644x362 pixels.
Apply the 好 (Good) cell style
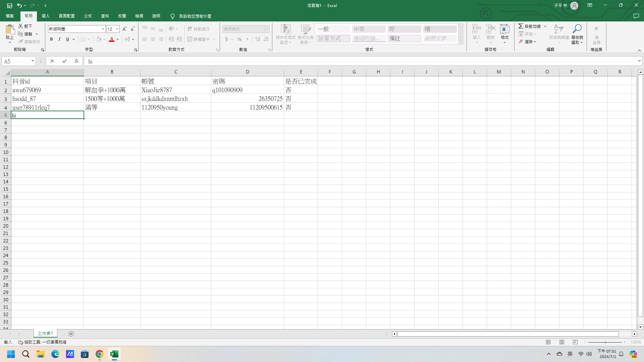pos(405,29)
